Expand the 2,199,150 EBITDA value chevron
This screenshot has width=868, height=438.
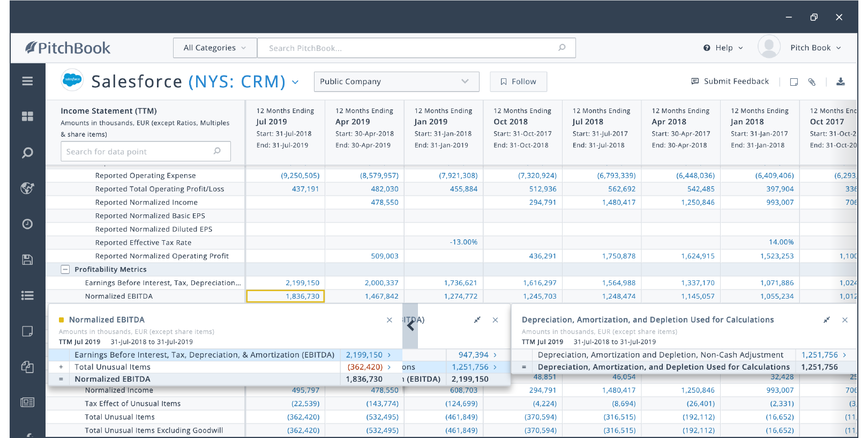click(x=389, y=355)
